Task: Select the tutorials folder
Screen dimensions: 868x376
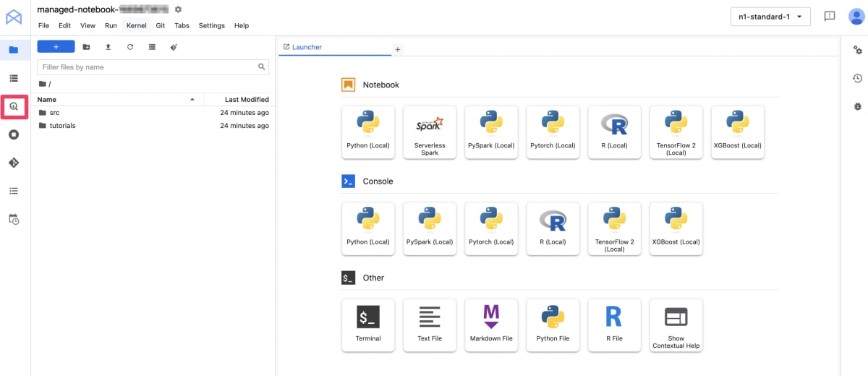Action: point(153,126)
